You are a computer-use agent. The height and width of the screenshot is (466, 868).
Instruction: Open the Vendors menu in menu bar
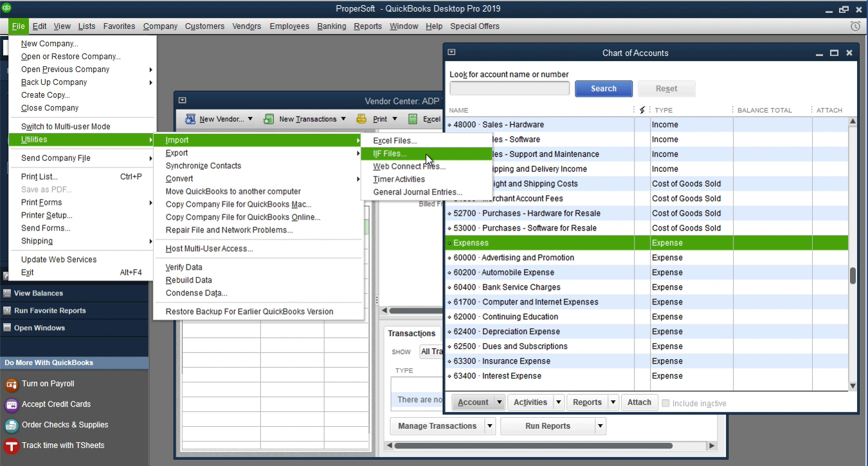pos(246,26)
